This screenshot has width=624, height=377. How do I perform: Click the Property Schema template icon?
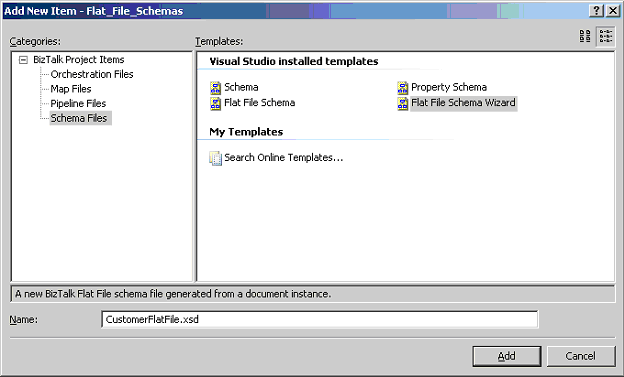(402, 88)
